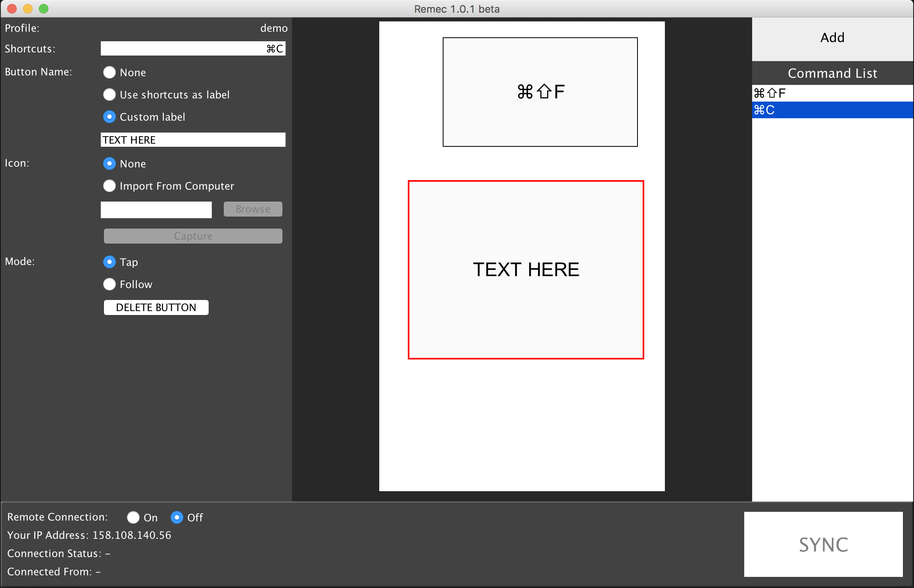The image size is (914, 588).
Task: Select 'None' for Button Name
Action: click(109, 72)
